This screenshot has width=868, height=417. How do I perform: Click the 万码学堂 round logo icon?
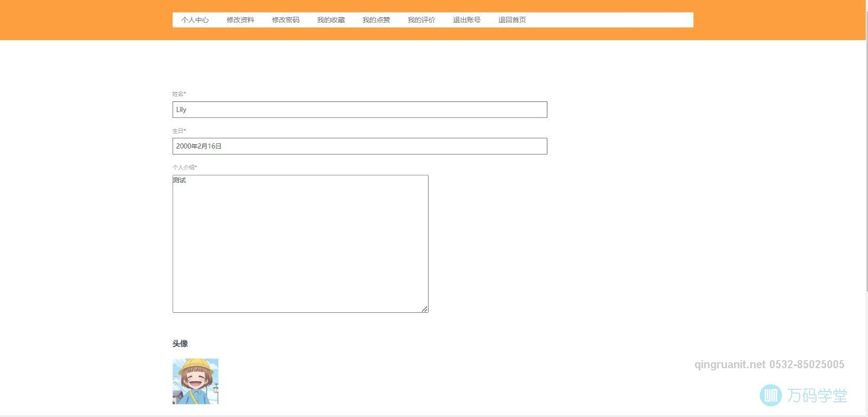pos(770,395)
